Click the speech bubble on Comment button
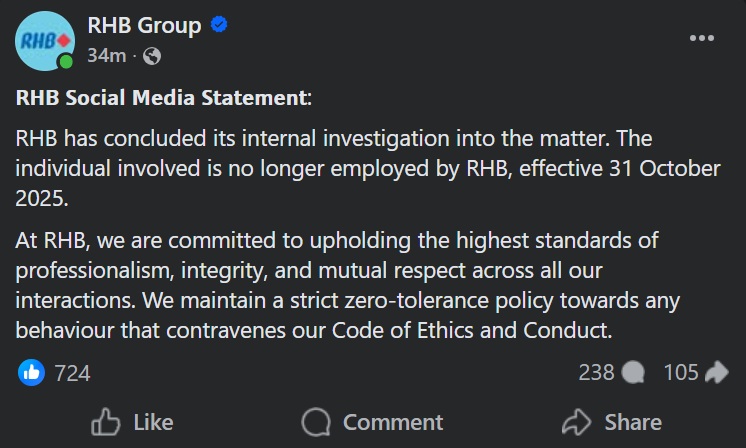The width and height of the screenshot is (746, 448). click(316, 422)
